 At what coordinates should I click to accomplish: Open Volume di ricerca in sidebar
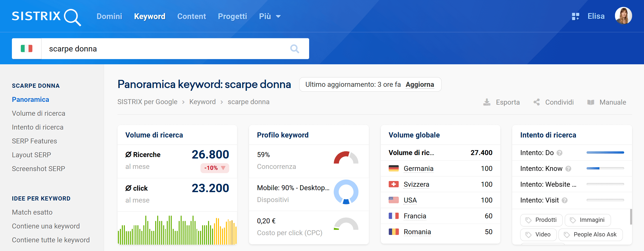38,113
